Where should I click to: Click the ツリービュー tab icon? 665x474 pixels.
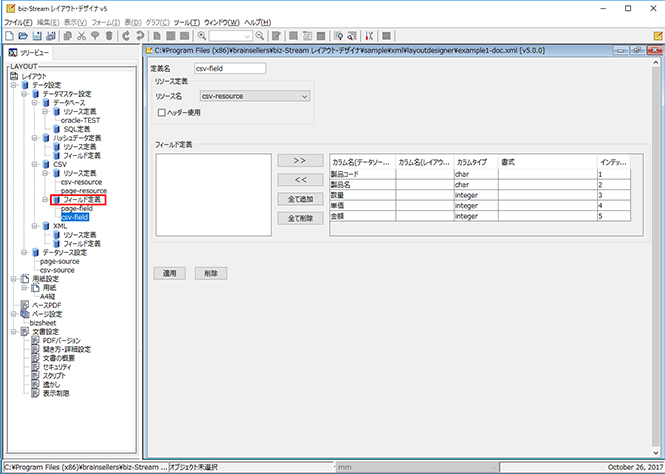coord(13,53)
